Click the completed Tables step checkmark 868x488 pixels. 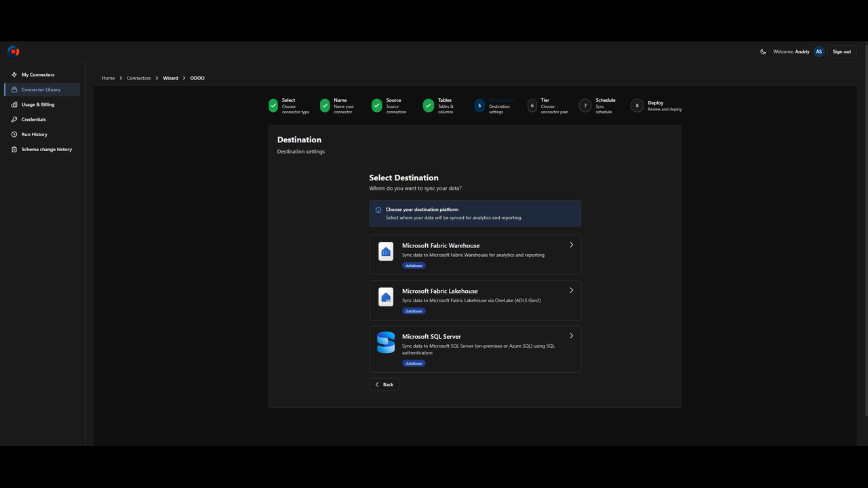(429, 106)
